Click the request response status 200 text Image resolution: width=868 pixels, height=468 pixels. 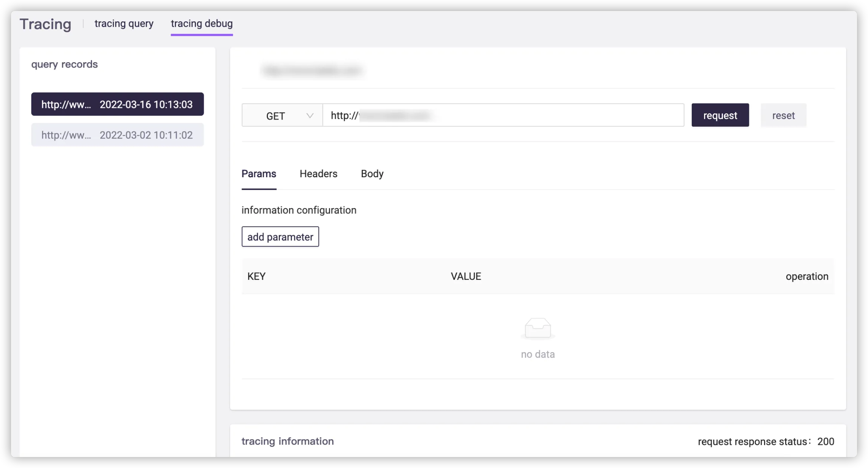(766, 442)
